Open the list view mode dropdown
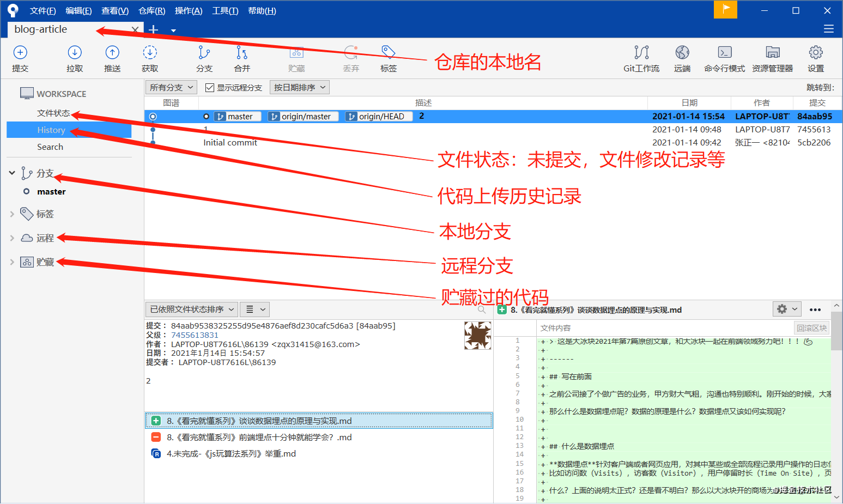Image resolution: width=843 pixels, height=504 pixels. (254, 309)
